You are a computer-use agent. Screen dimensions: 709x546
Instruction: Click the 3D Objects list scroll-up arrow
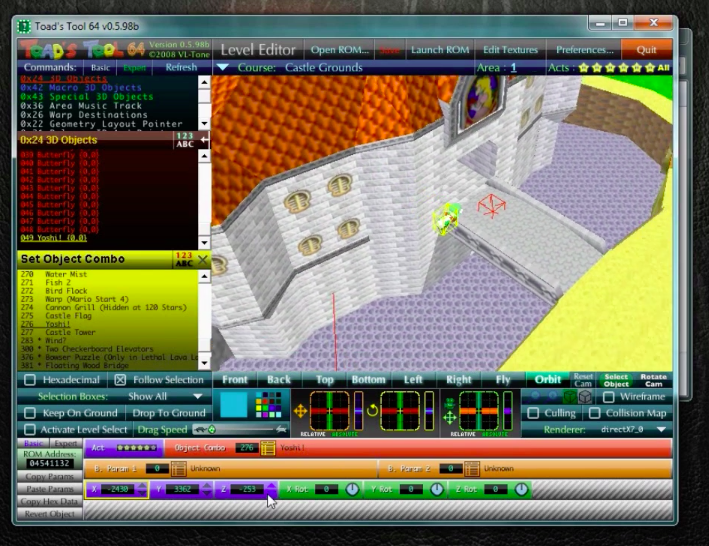tap(204, 156)
